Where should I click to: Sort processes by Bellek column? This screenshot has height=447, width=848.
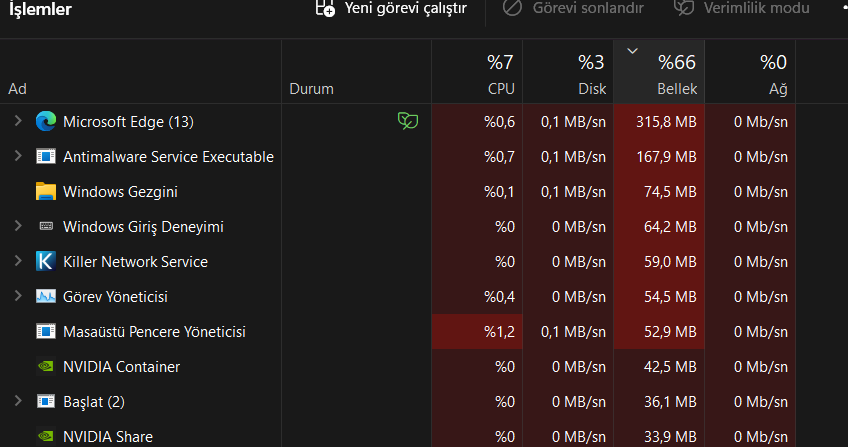pyautogui.click(x=658, y=75)
